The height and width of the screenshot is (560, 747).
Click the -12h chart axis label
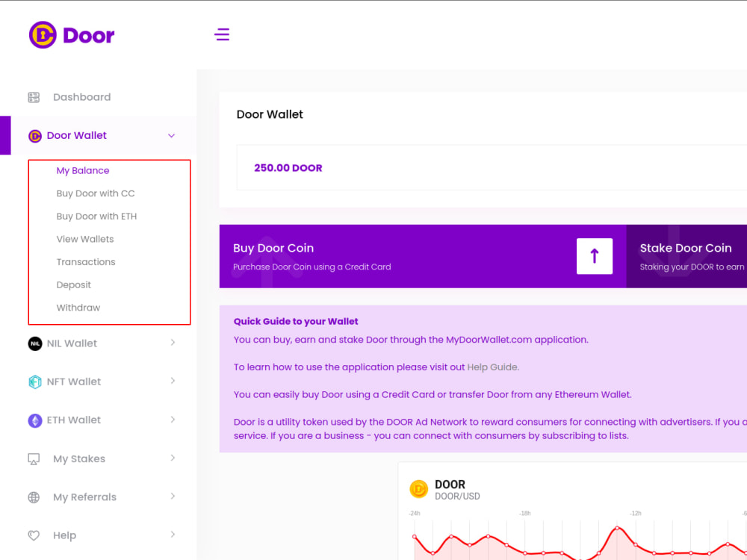(x=635, y=514)
